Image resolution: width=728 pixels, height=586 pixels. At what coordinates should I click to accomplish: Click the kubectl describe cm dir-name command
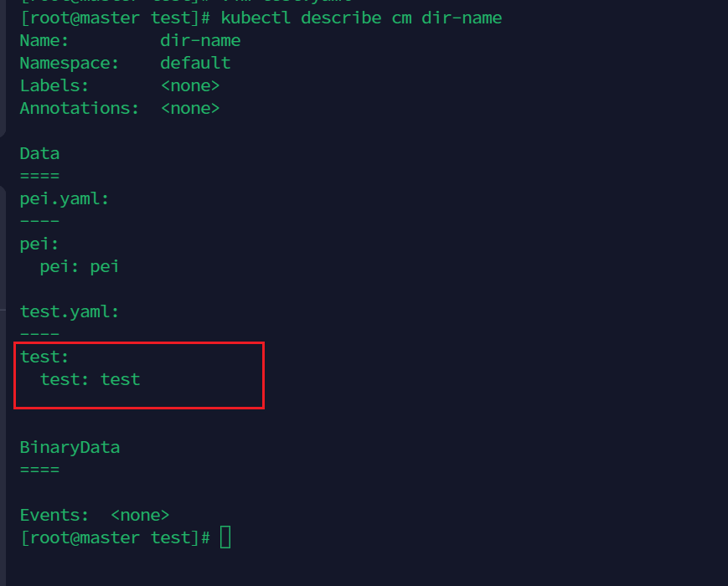pos(361,18)
